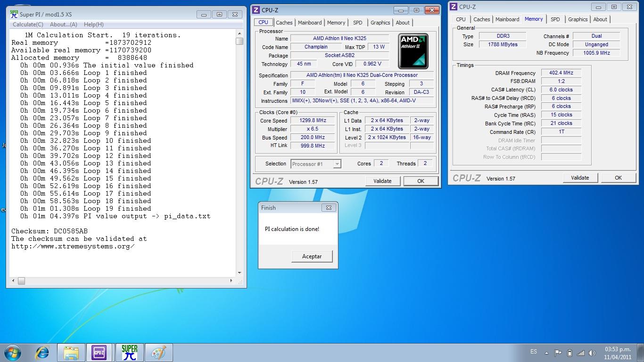Click 'PI calculation is done!' message
Screen dimensions: 644x362
coord(292,229)
